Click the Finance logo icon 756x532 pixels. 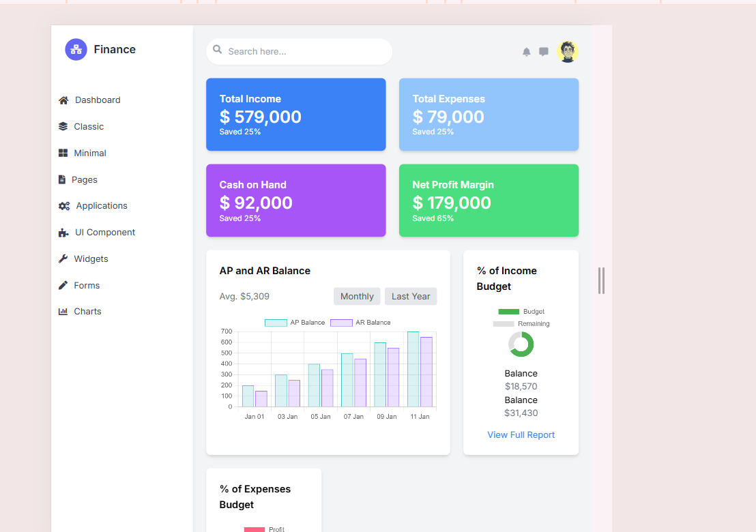pos(76,49)
